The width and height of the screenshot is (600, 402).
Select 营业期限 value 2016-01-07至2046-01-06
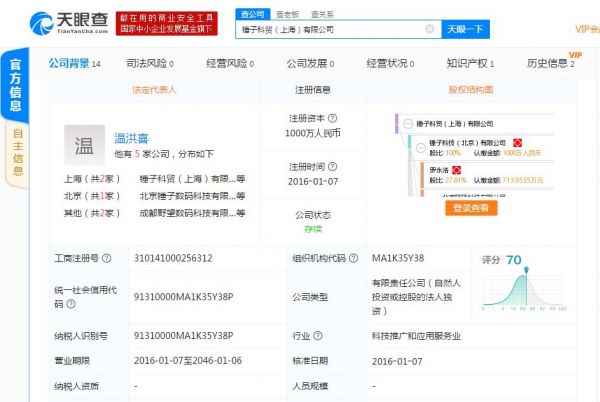[188, 361]
